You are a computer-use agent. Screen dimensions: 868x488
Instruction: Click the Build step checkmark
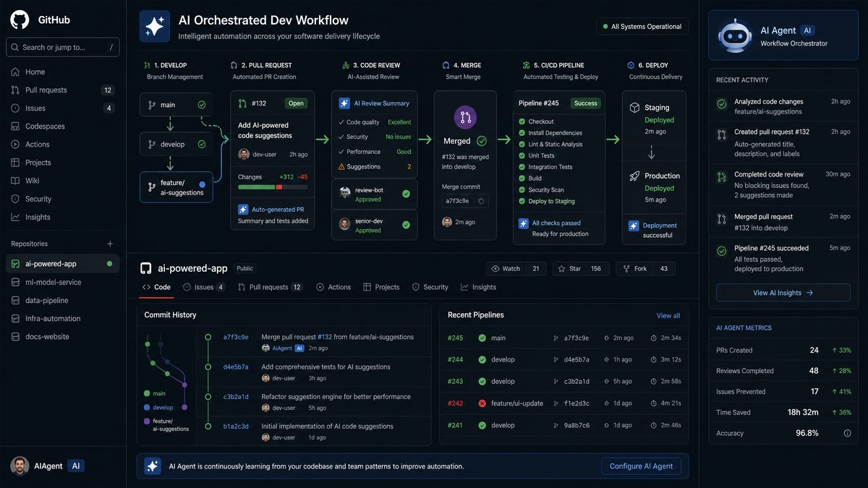tap(522, 179)
